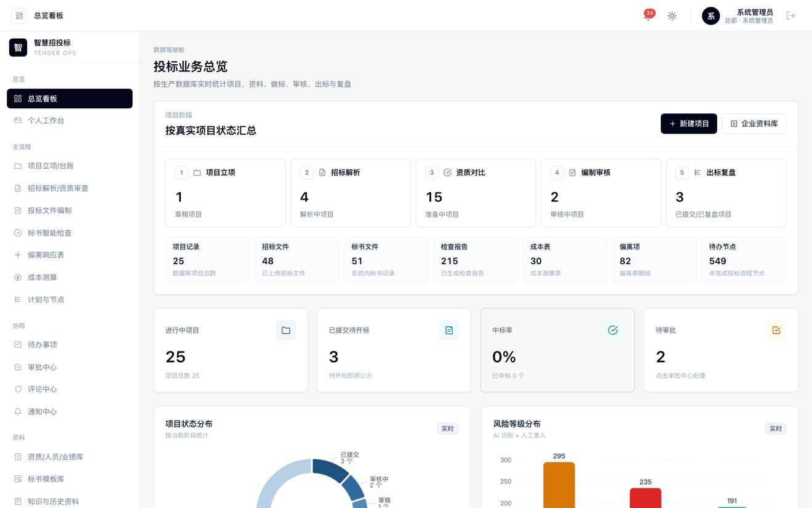Viewport: 812px width, 508px height.
Task: Open 标书智能检查 menu item
Action: 70,233
